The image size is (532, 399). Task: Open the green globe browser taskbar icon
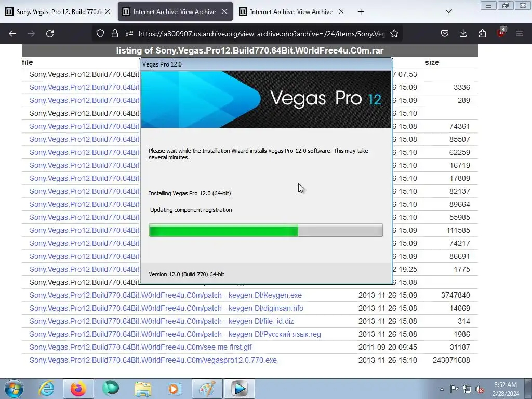point(111,389)
